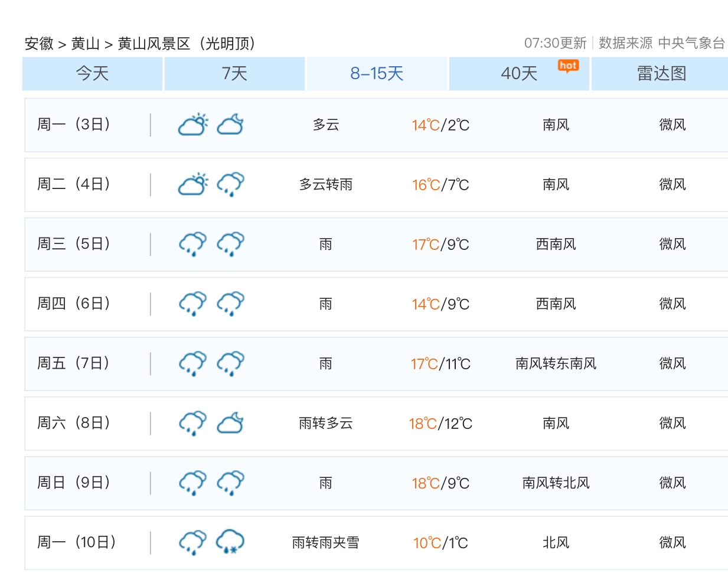Click the 南风转北风 wind info for Sunday
Viewport: 728px width, 576px height.
coord(554,482)
